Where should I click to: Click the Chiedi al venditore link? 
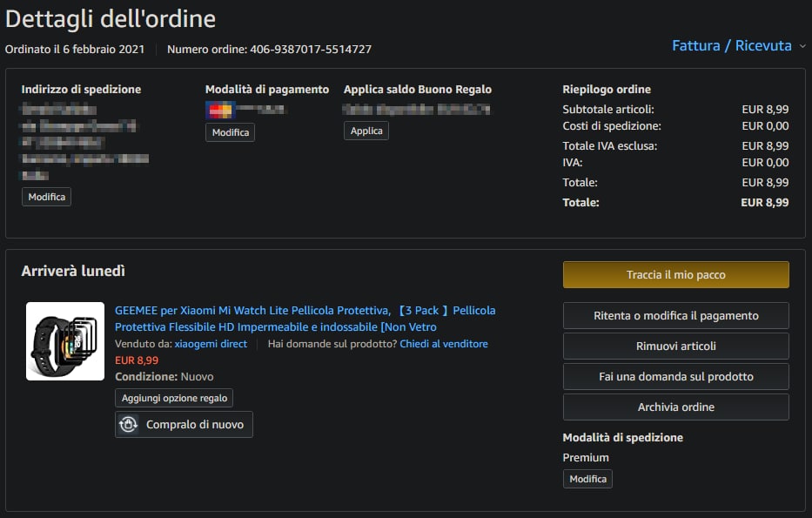(x=443, y=344)
